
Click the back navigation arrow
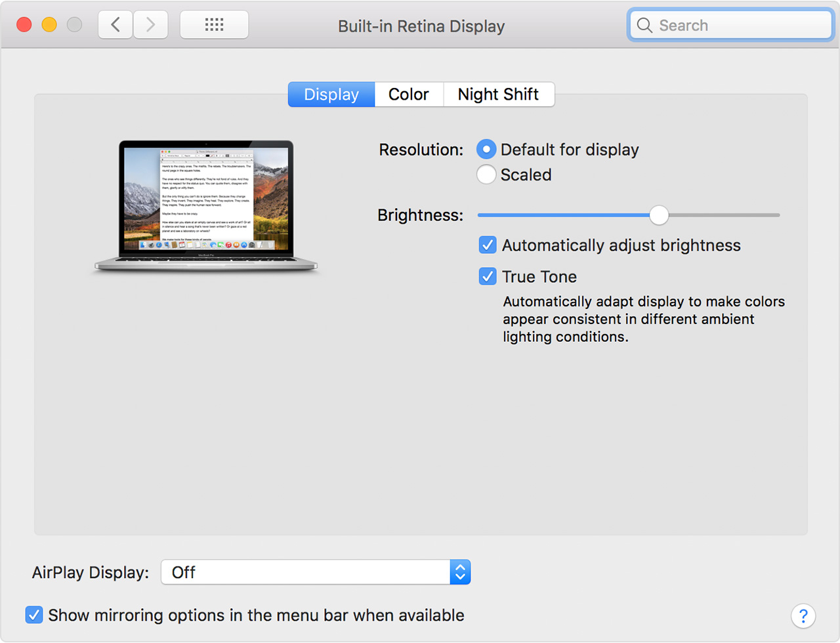(x=115, y=24)
